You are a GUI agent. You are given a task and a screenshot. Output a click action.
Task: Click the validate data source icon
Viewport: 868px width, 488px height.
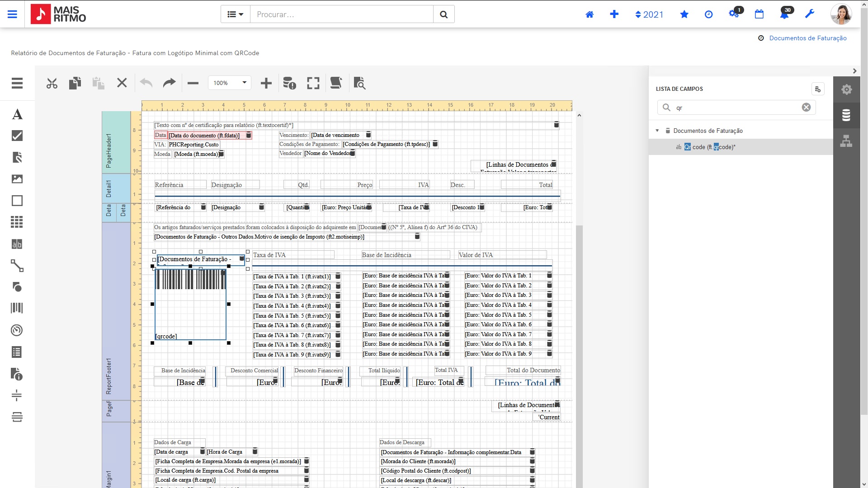pos(289,83)
